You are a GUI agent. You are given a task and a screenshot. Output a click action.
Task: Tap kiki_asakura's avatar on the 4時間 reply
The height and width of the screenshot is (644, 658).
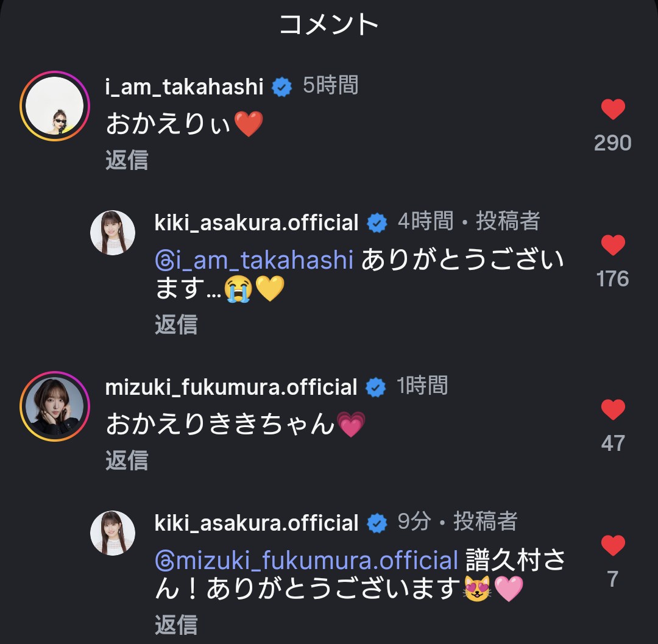[113, 232]
